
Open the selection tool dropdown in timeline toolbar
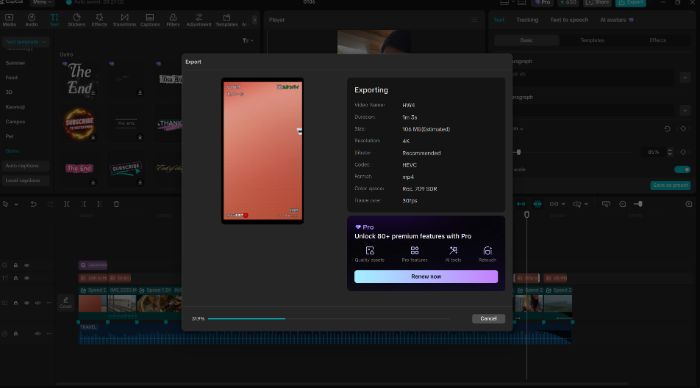(16, 204)
